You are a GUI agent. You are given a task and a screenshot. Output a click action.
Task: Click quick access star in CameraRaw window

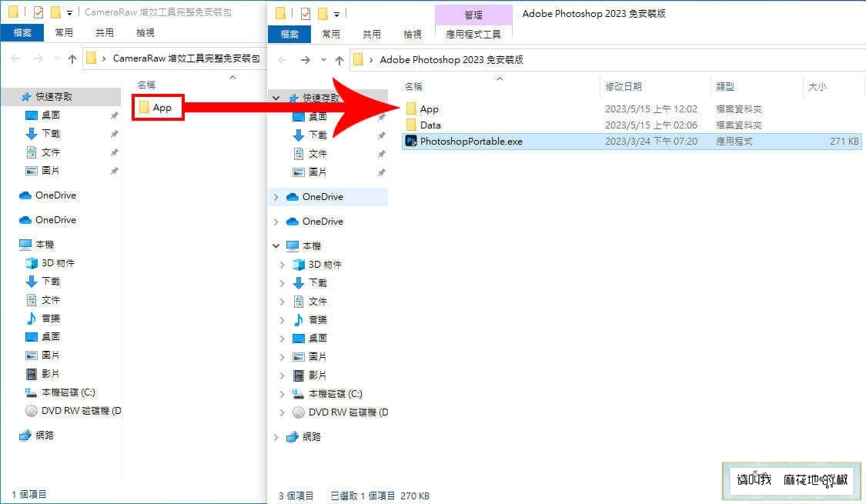[x=26, y=97]
